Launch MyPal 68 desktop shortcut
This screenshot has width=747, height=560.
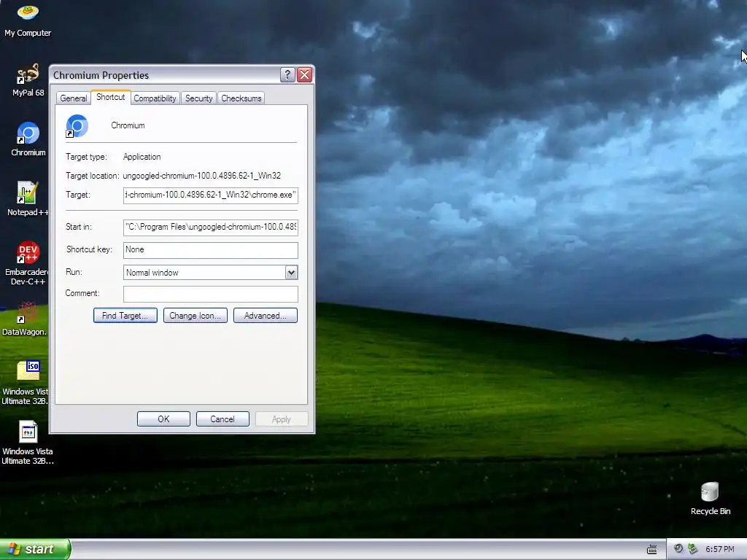click(28, 80)
